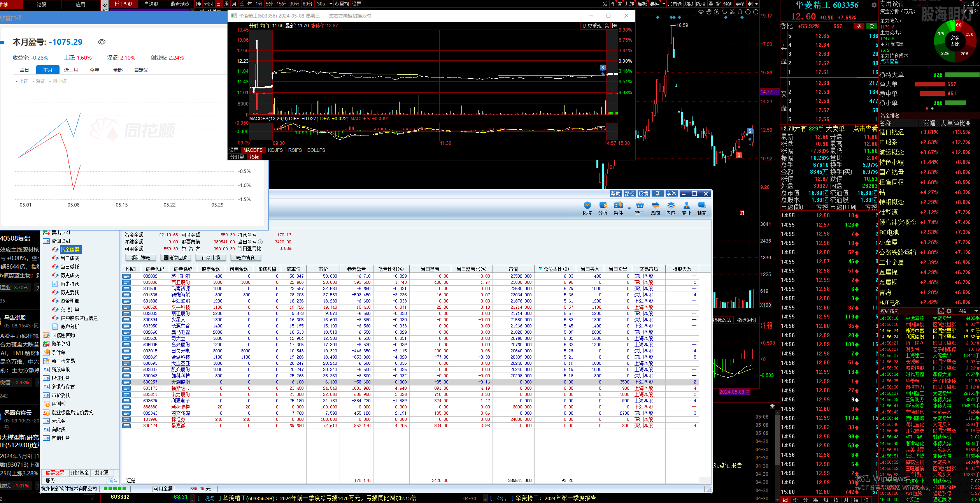This screenshot has width=980, height=503.
Task: Open the 篮子 basket trading icon
Action: [640, 209]
